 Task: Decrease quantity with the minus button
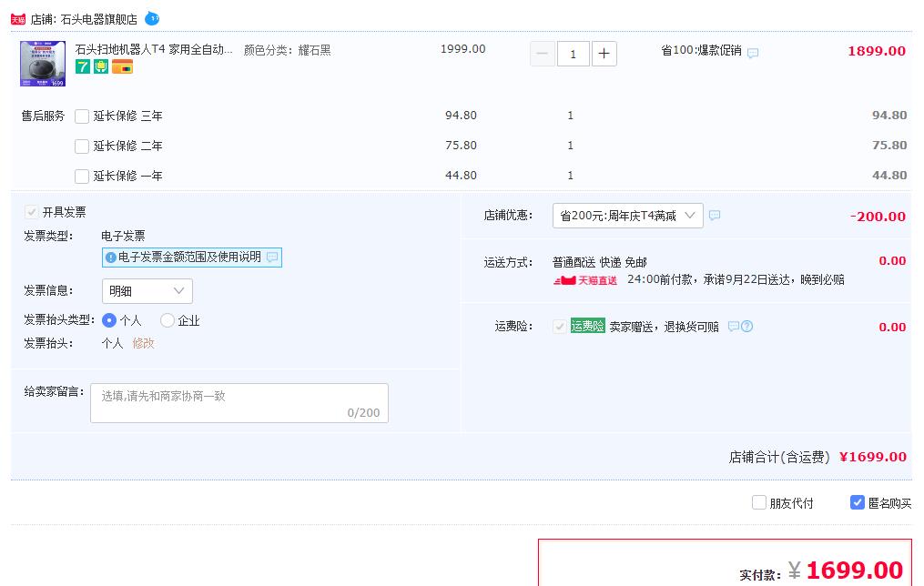543,54
